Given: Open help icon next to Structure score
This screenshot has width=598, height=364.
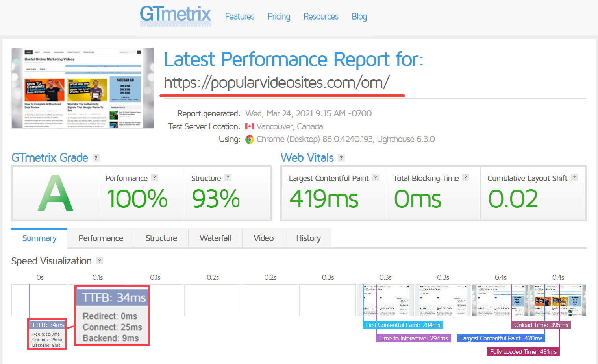Looking at the screenshot, I should 228,178.
